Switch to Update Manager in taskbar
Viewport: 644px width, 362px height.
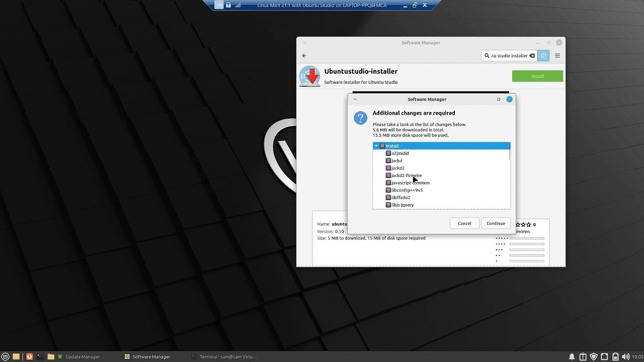(78, 356)
